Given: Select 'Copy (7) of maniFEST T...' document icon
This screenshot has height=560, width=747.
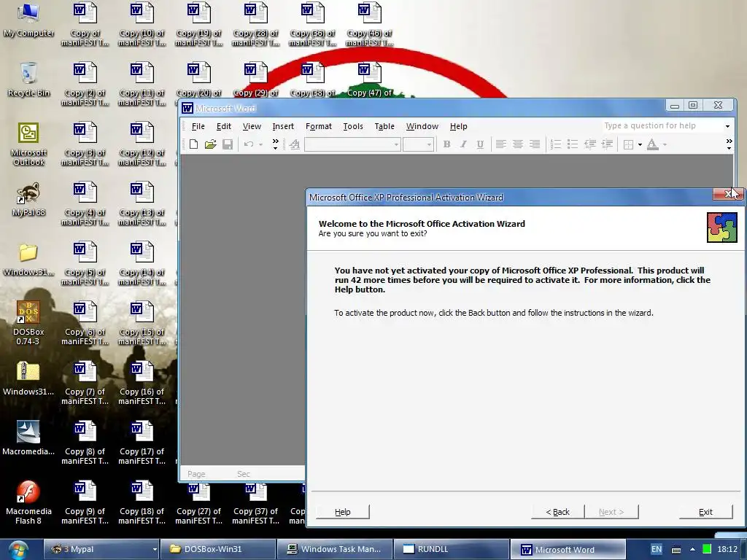Looking at the screenshot, I should pyautogui.click(x=85, y=384).
